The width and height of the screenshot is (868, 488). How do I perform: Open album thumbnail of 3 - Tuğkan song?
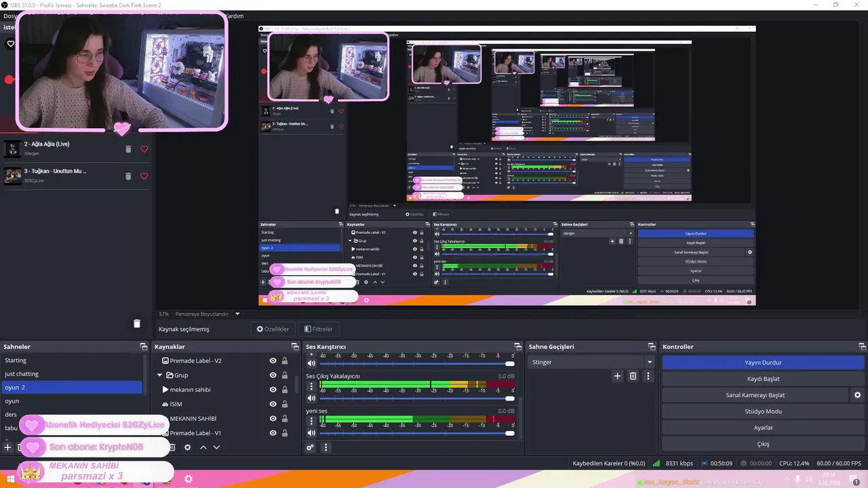click(13, 176)
